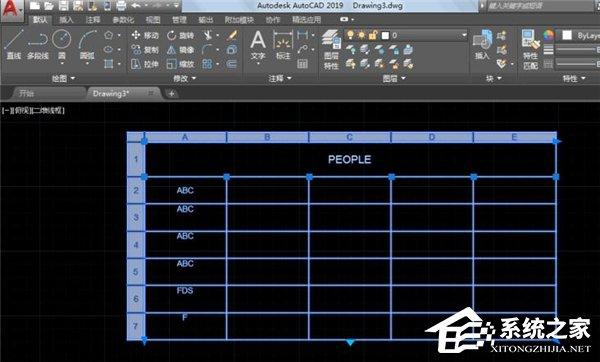This screenshot has width=600, height=362.
Task: Click the new drawing plus tab button
Action: tap(172, 93)
